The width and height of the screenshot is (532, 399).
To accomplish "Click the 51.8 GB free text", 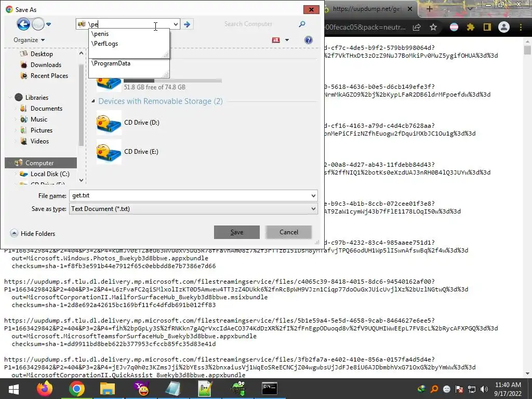I will click(154, 87).
